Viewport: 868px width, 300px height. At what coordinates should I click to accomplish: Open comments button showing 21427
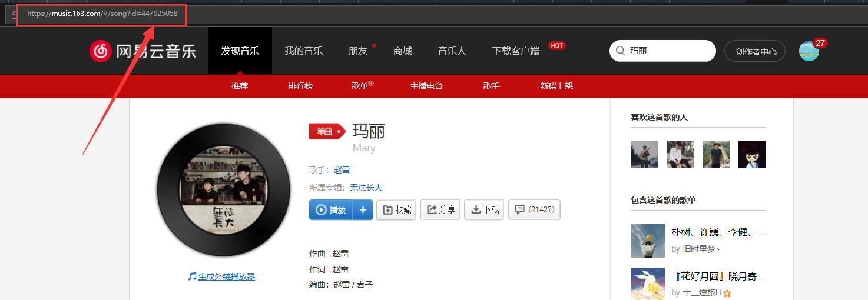(534, 209)
